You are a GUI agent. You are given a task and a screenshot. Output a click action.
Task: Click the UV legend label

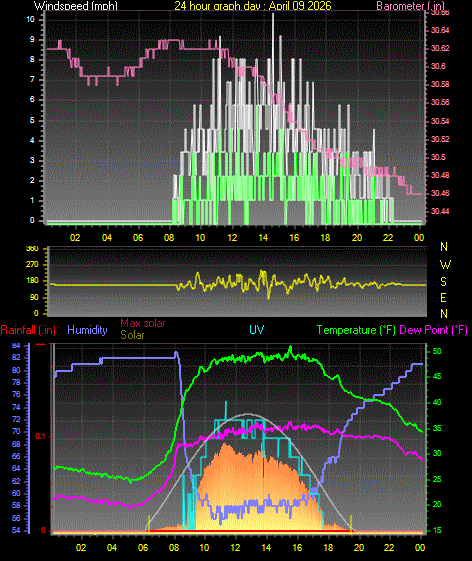click(x=257, y=330)
